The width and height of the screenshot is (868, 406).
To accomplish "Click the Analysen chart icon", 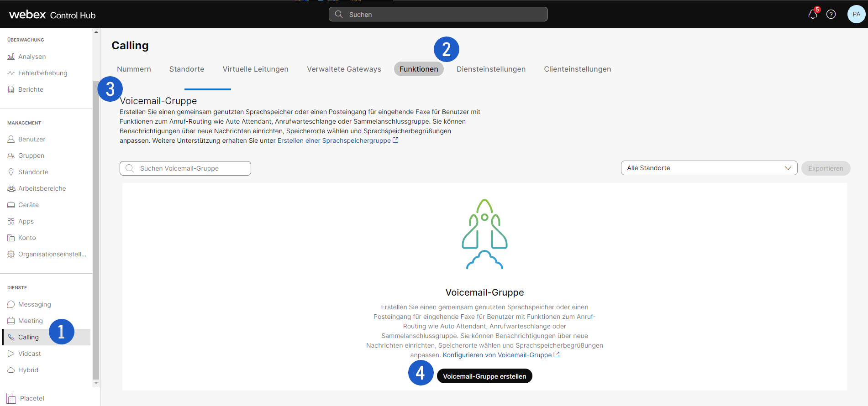I will tap(11, 57).
